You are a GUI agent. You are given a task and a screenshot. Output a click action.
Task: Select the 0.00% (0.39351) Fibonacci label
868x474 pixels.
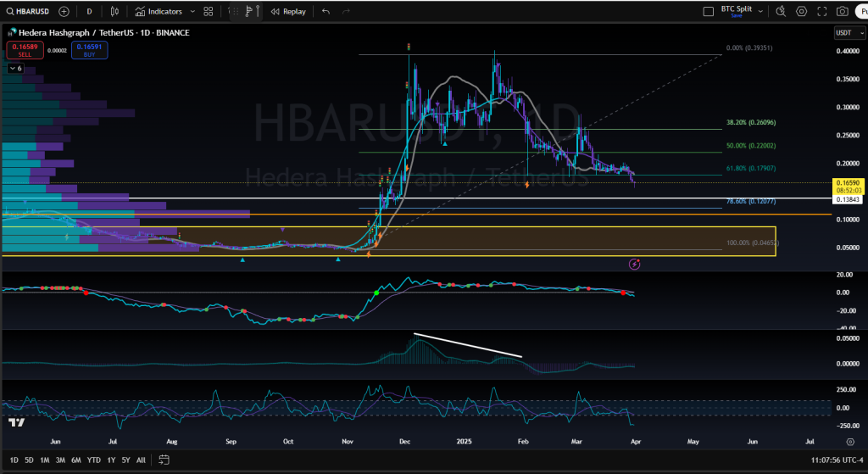tap(749, 48)
